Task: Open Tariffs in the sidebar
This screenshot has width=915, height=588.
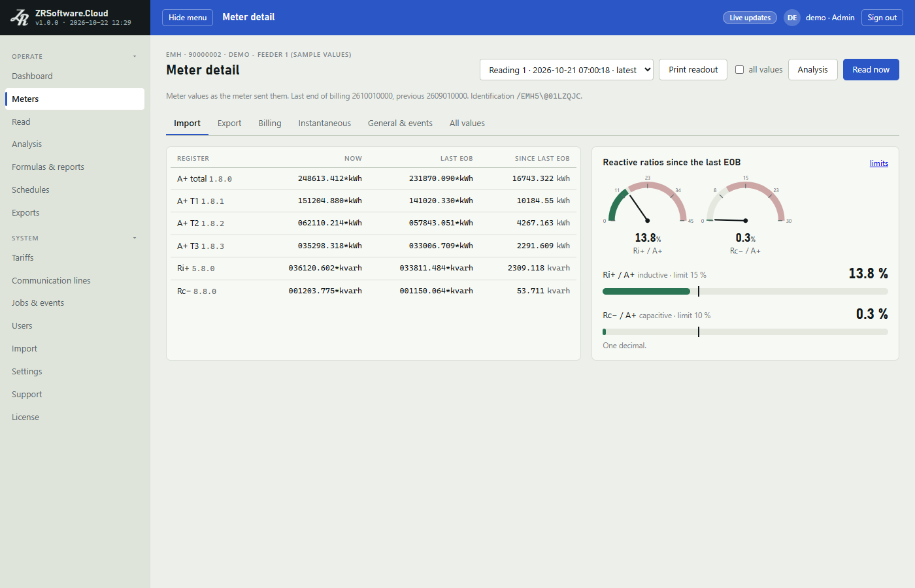Action: [x=75, y=258]
